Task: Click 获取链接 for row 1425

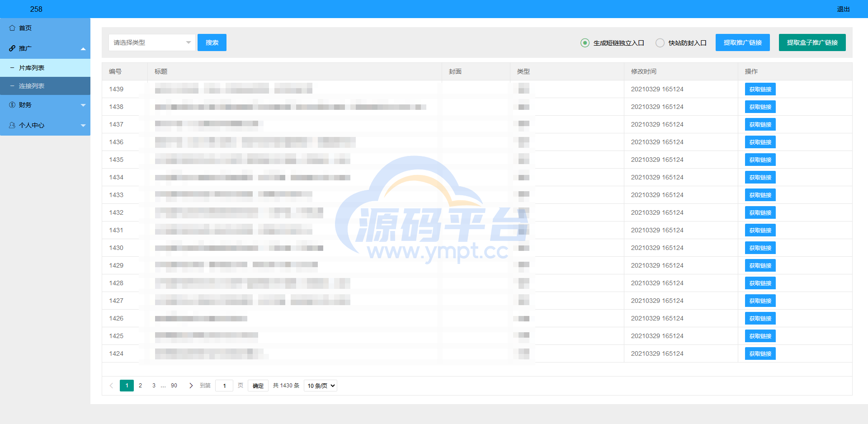Action: pyautogui.click(x=760, y=336)
